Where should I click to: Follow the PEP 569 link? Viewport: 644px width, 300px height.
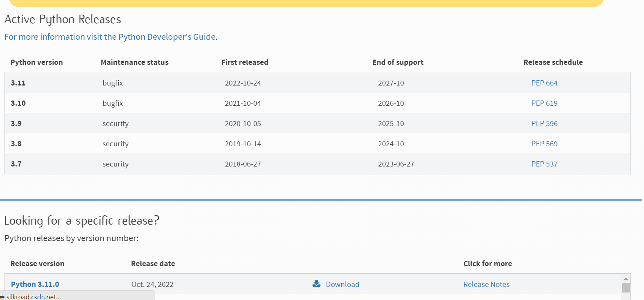544,144
